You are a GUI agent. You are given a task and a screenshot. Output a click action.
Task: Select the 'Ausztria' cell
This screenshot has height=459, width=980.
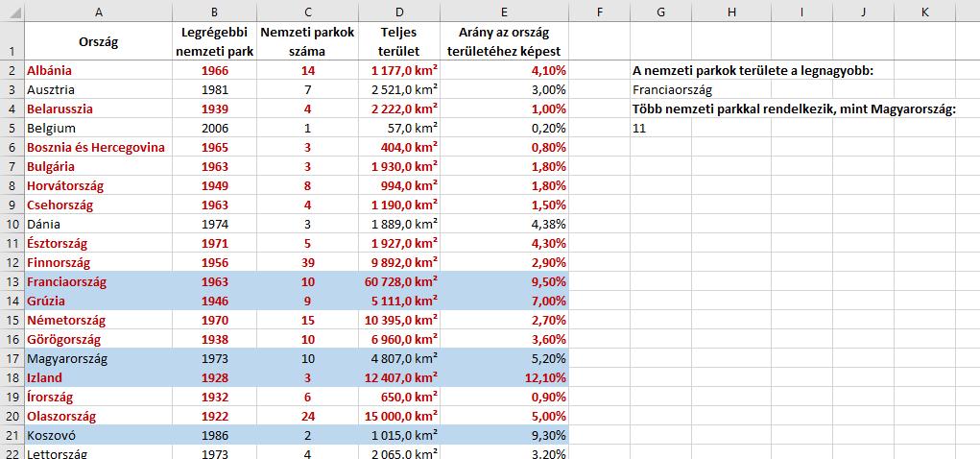tap(99, 89)
